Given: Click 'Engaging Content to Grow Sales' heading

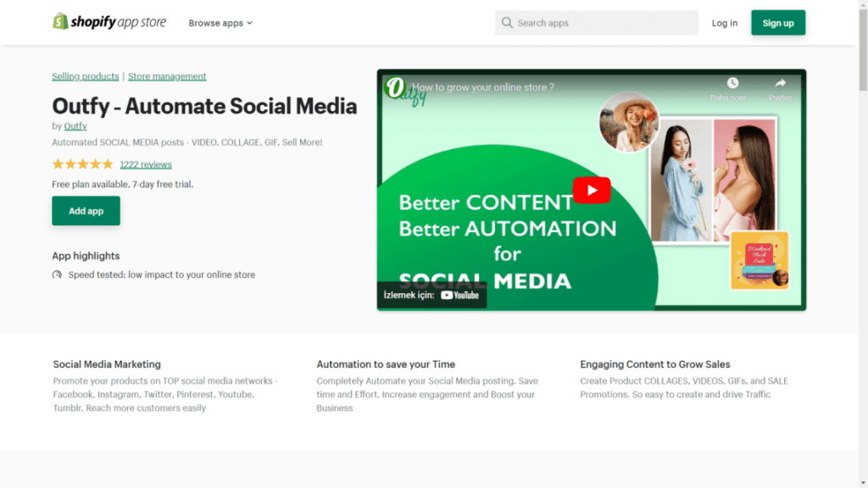Looking at the screenshot, I should [655, 364].
